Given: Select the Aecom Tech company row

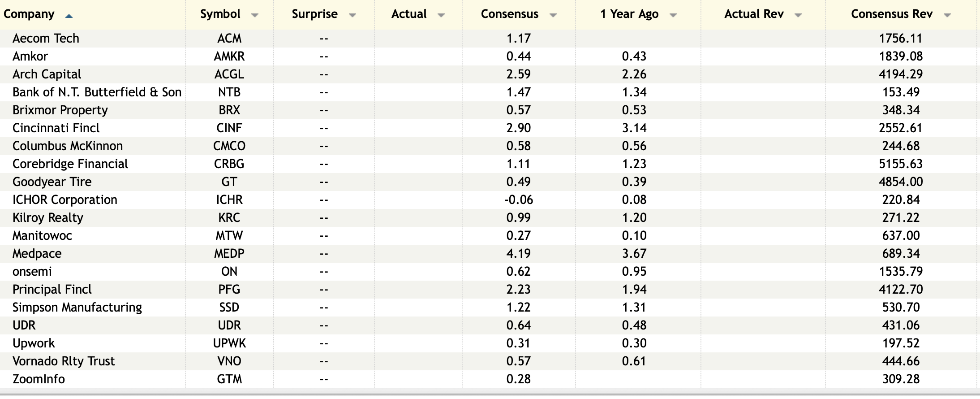Looking at the screenshot, I should 46,39.
